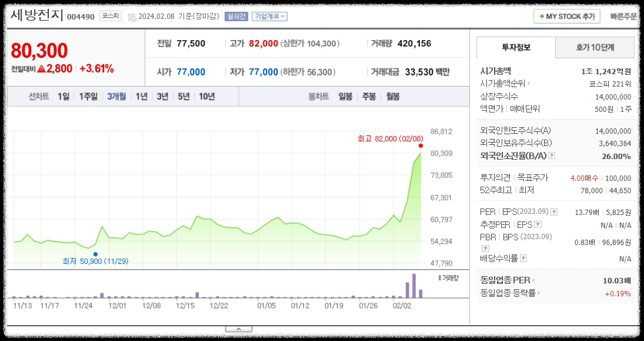Image resolution: width=644 pixels, height=341 pixels.
Task: Click the current price 80,300
Action: coord(39,51)
